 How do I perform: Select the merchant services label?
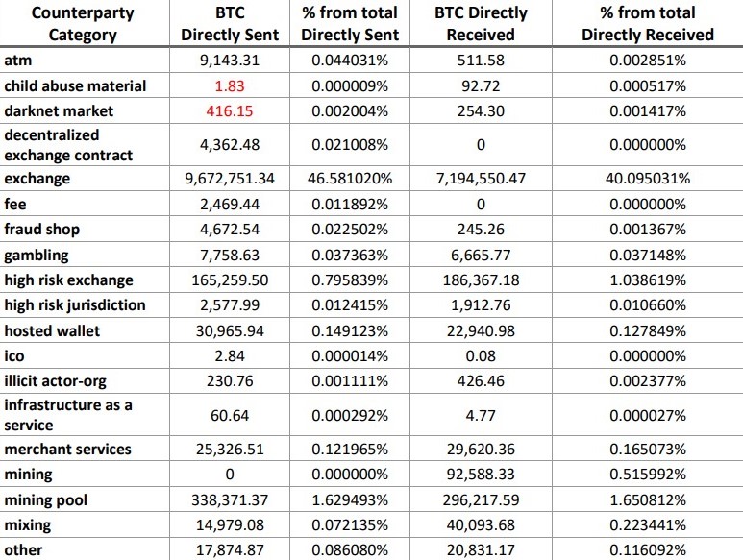point(67,450)
